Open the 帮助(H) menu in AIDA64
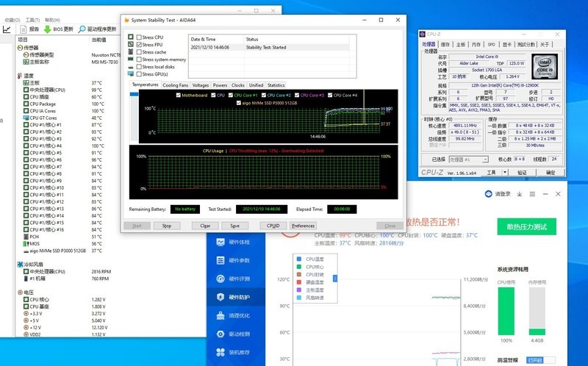 [52, 20]
